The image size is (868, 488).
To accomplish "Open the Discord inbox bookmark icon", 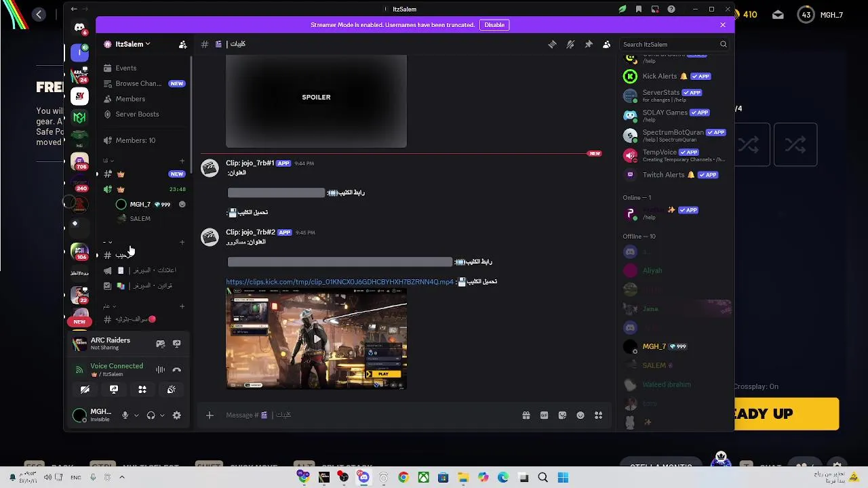I will 638,9.
